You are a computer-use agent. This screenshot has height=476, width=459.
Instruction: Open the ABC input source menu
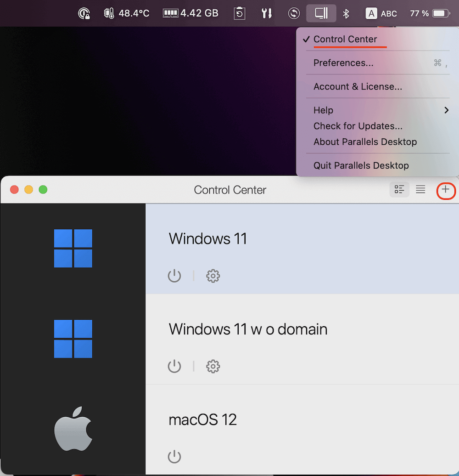(x=381, y=13)
